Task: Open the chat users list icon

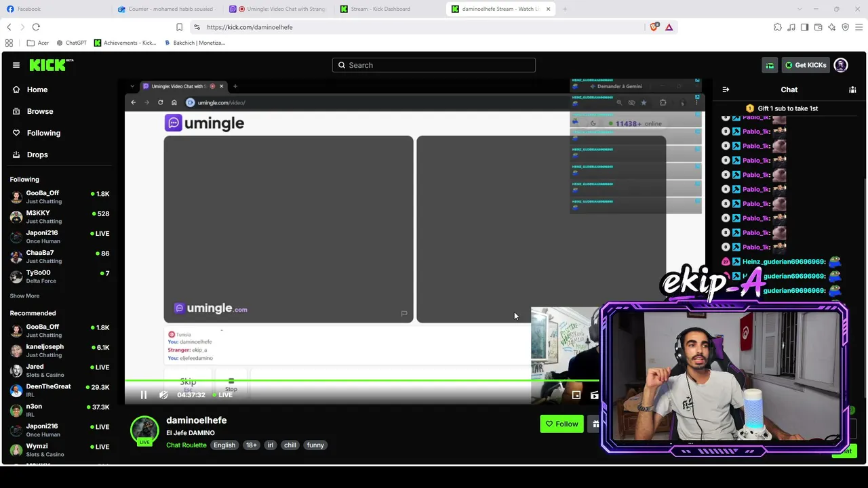Action: [x=852, y=89]
